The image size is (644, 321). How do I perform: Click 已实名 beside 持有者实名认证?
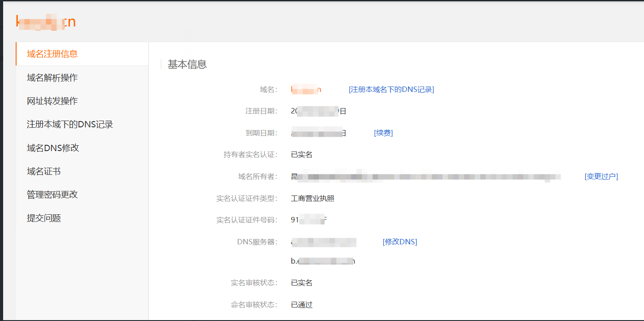tap(302, 155)
